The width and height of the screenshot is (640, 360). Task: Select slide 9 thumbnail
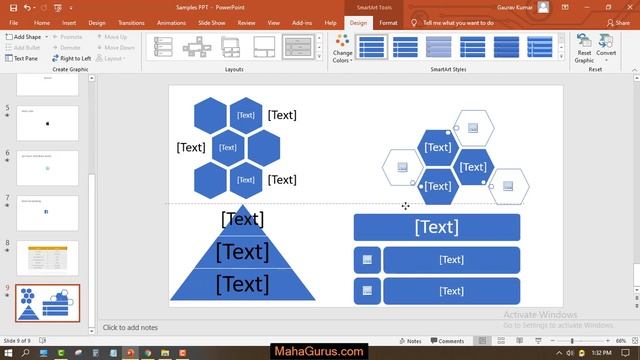click(x=47, y=303)
